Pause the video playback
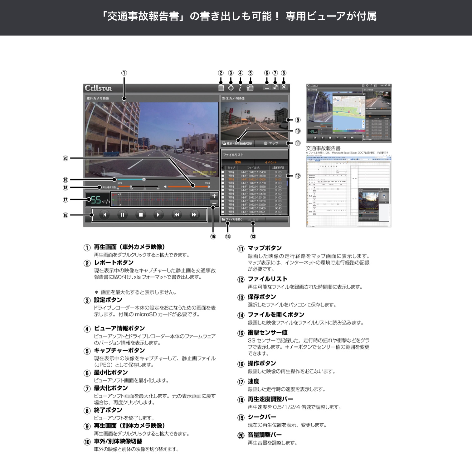472x476 pixels. click(x=122, y=214)
